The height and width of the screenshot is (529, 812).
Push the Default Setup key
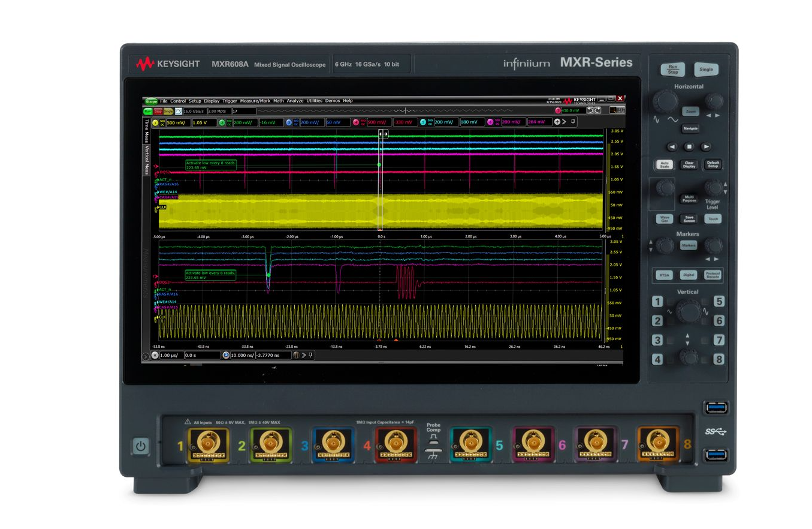(713, 164)
